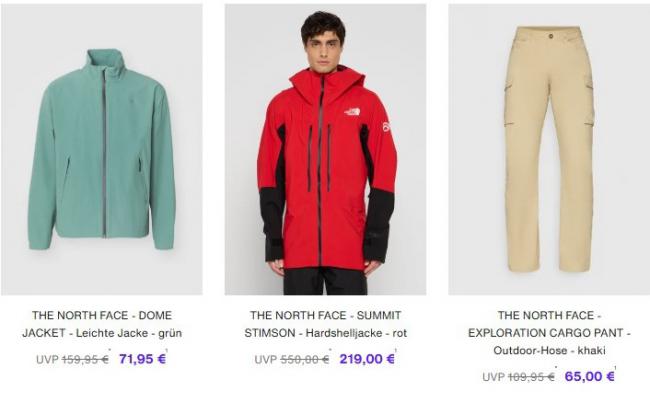
Task: Select the 219,00 € sale price
Action: pyautogui.click(x=367, y=359)
